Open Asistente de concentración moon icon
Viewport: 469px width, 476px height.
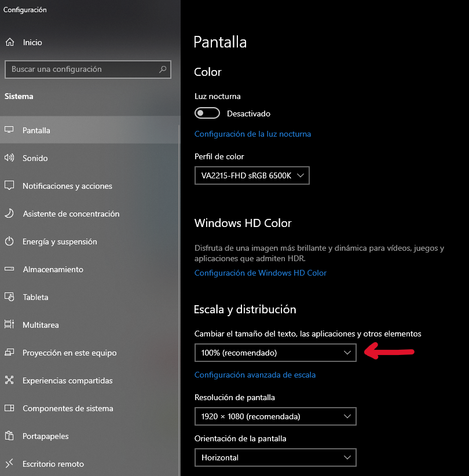click(9, 214)
